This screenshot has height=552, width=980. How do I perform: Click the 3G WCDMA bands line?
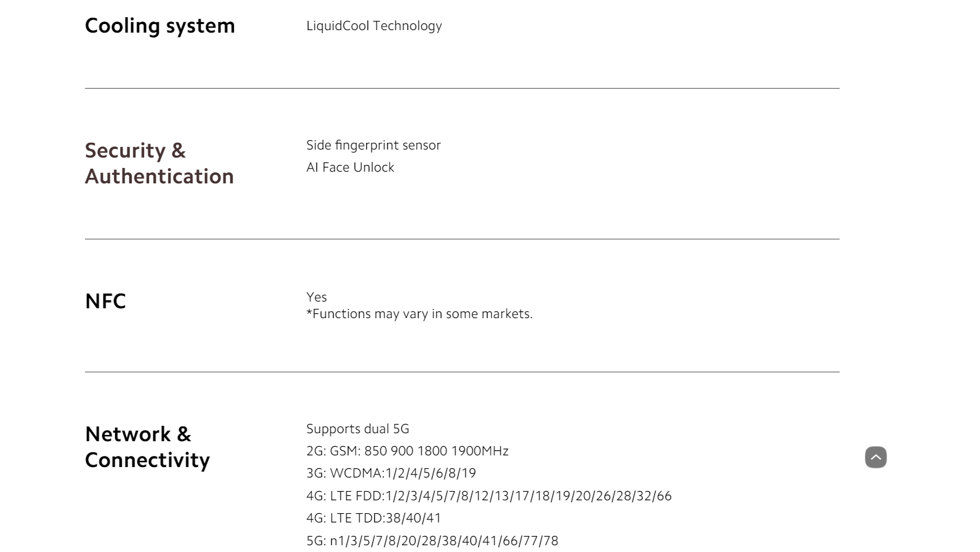[x=392, y=473]
